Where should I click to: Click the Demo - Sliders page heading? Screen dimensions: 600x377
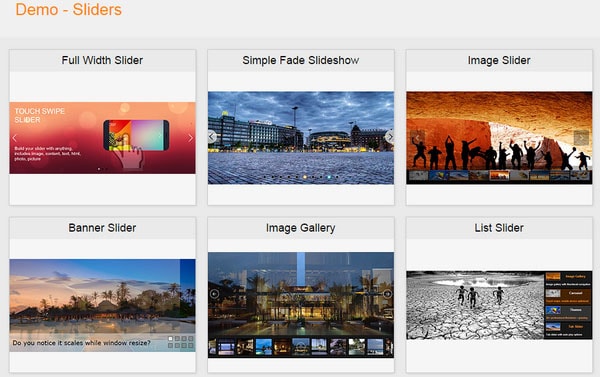[68, 9]
